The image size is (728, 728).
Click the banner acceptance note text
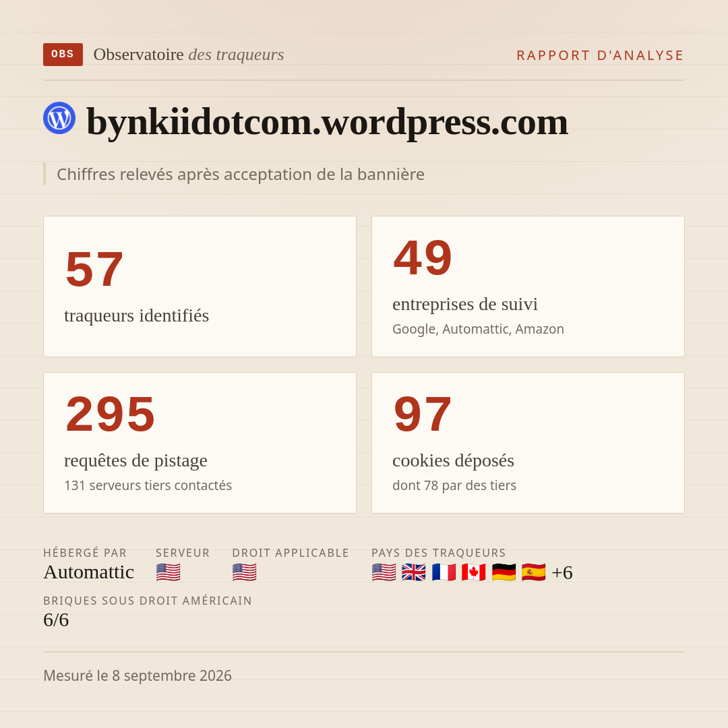click(x=241, y=174)
